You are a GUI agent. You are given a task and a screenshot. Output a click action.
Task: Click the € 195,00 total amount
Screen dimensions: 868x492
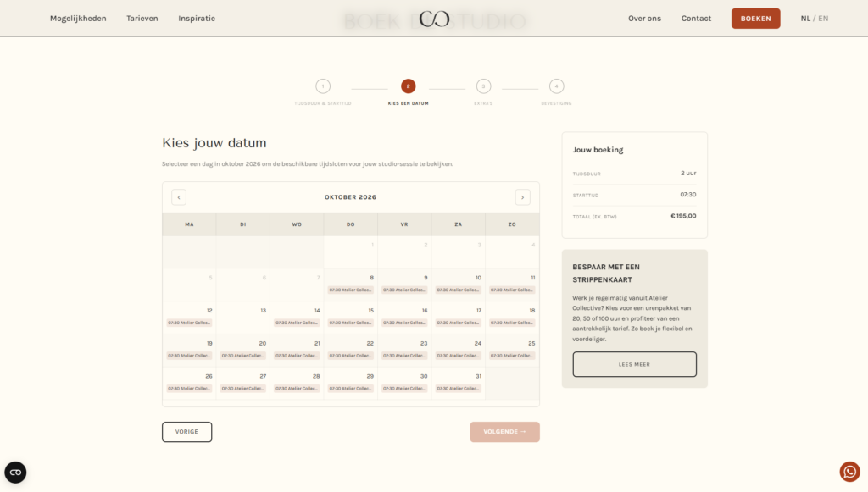(683, 216)
